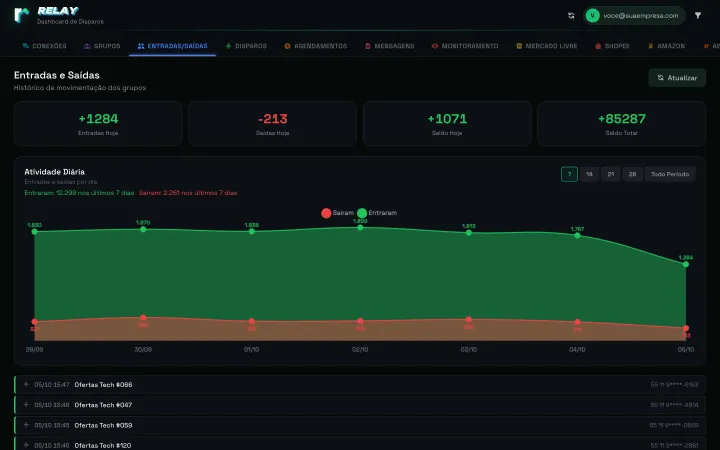The height and width of the screenshot is (450, 720).
Task: Switch to the Grupos tab
Action: coord(102,46)
